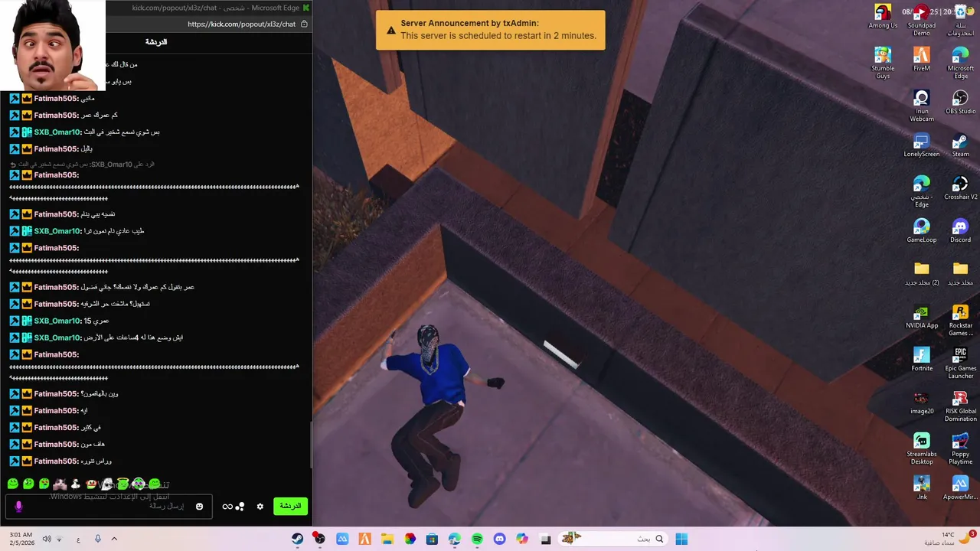Click the kick.com popout chat URL bar

[241, 24]
